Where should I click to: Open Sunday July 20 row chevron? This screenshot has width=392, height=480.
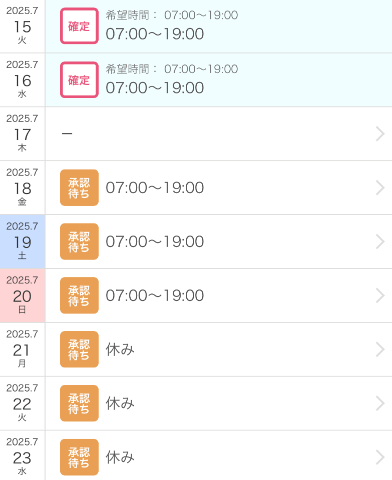[x=380, y=296]
